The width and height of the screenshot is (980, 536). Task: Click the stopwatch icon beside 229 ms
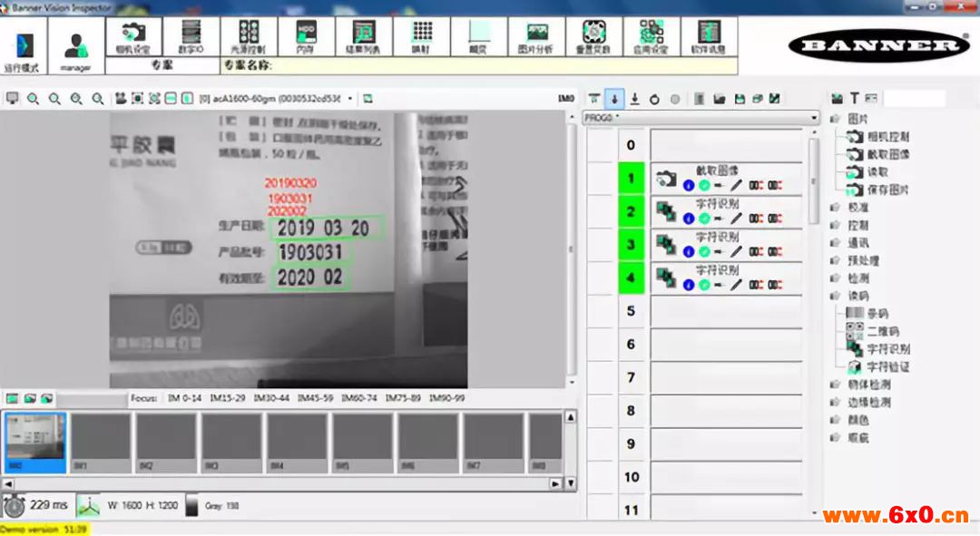tap(14, 506)
